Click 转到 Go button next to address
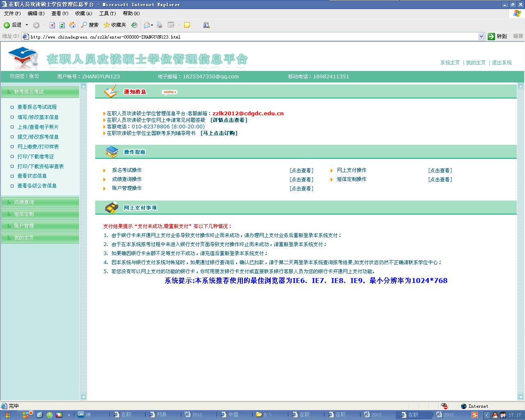This screenshot has height=420, width=525. 498,37
